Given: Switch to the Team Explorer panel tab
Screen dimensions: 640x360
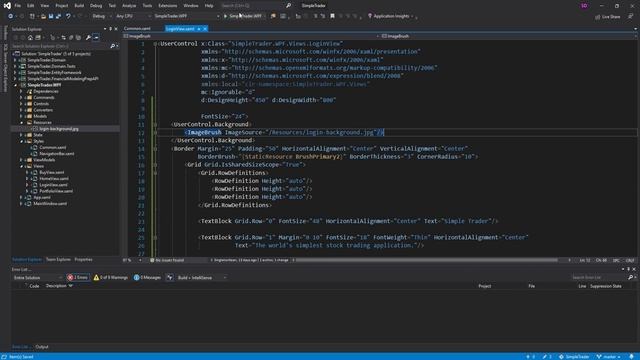Looking at the screenshot, I should (58, 260).
